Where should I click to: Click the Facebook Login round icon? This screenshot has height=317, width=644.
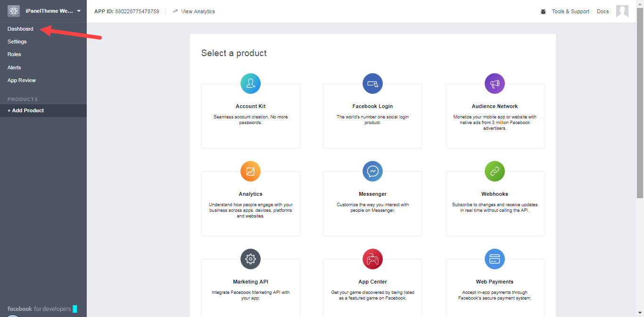(x=372, y=84)
